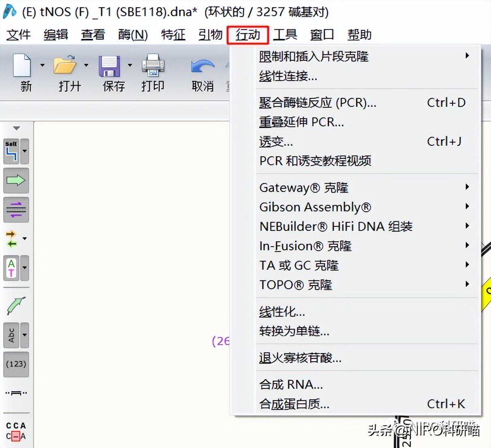Image resolution: width=491 pixels, height=448 pixels.
Task: Click the green curved arrow sidebar icon
Action: (16, 306)
